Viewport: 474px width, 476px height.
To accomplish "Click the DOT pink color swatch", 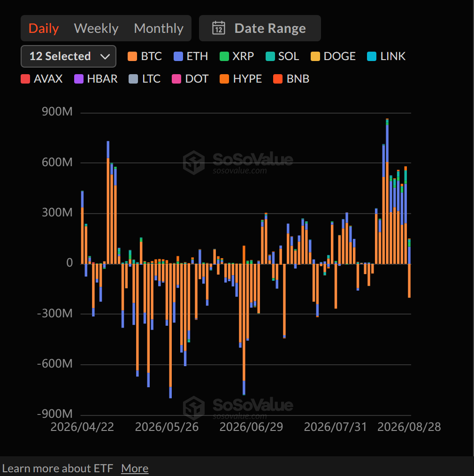I will point(176,79).
